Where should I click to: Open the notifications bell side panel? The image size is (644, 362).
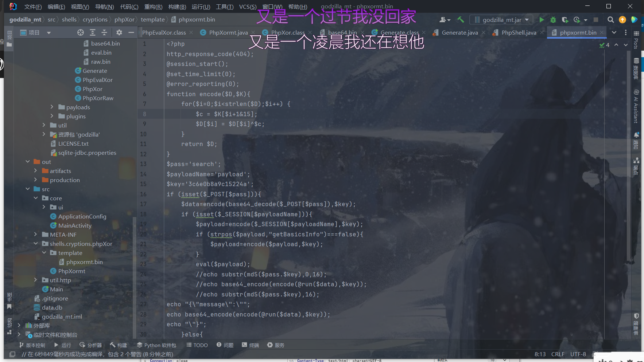click(636, 141)
